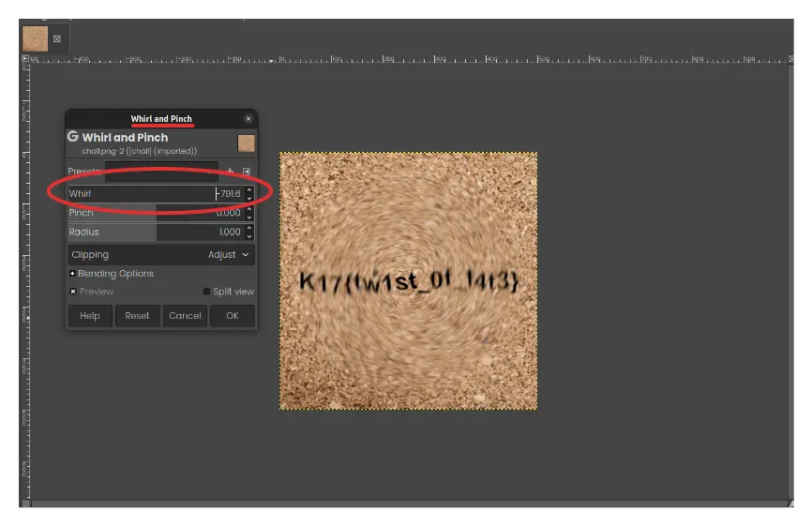The width and height of the screenshot is (812, 526).
Task: Save current settings as a named preset
Action: [x=230, y=172]
